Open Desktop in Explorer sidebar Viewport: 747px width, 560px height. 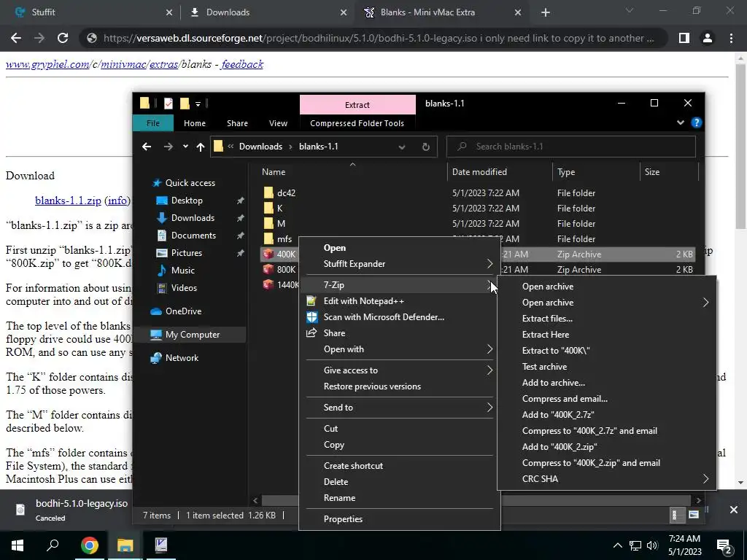[187, 201]
